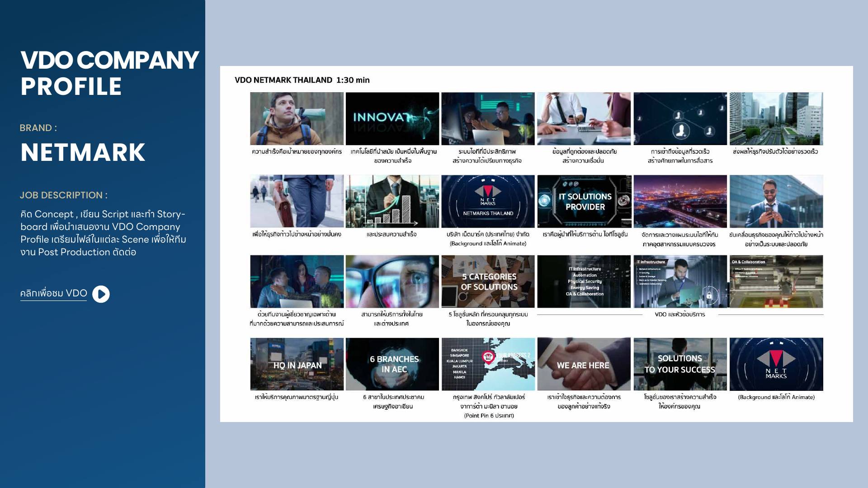This screenshot has width=868, height=488.
Task: Open the network user icons thumbnail
Action: point(680,119)
